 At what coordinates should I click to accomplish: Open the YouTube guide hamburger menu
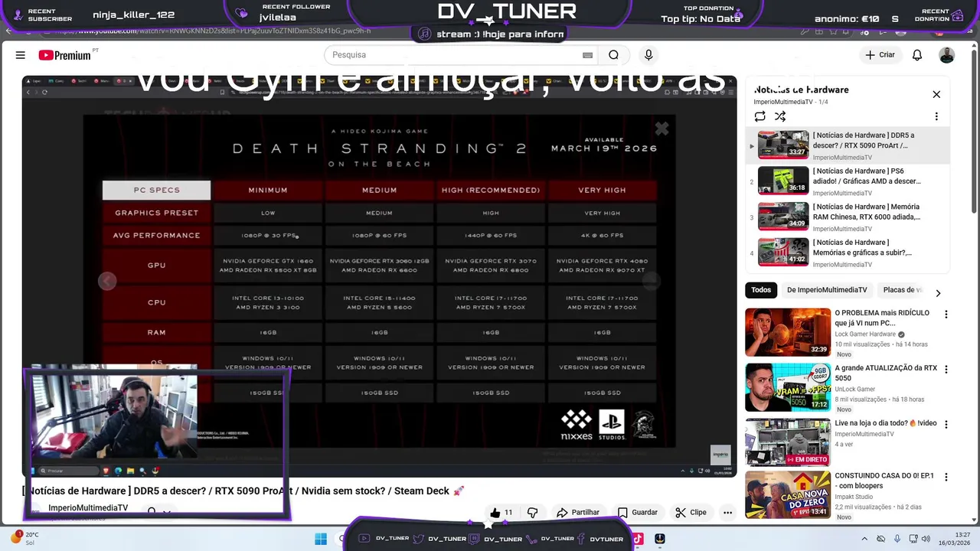tap(21, 55)
